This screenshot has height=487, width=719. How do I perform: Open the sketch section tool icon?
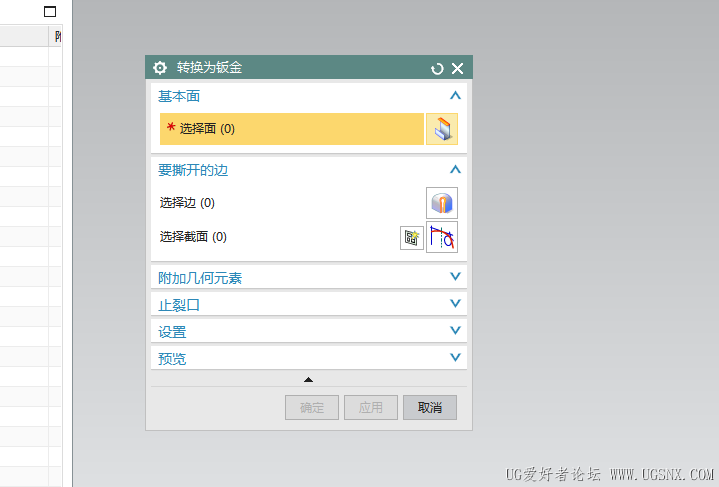pos(412,238)
